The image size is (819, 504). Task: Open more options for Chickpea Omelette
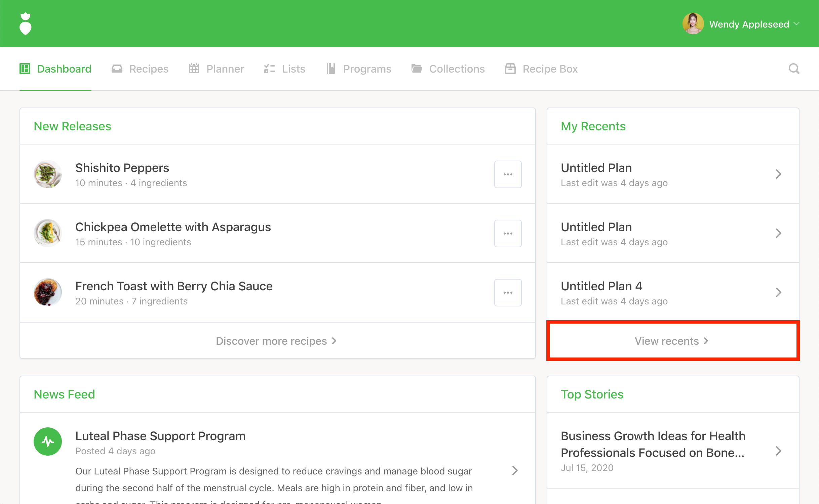[x=508, y=234]
